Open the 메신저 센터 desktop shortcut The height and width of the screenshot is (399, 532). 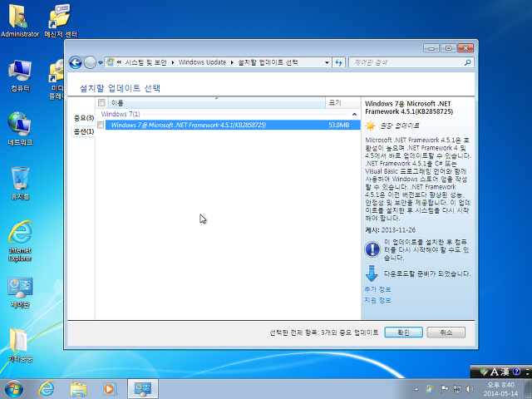[x=61, y=20]
